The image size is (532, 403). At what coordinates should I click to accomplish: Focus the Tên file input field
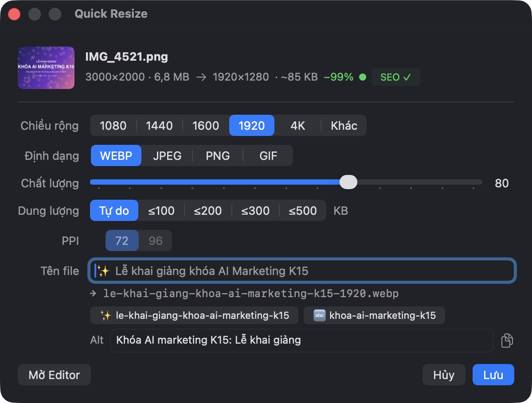coord(302,271)
